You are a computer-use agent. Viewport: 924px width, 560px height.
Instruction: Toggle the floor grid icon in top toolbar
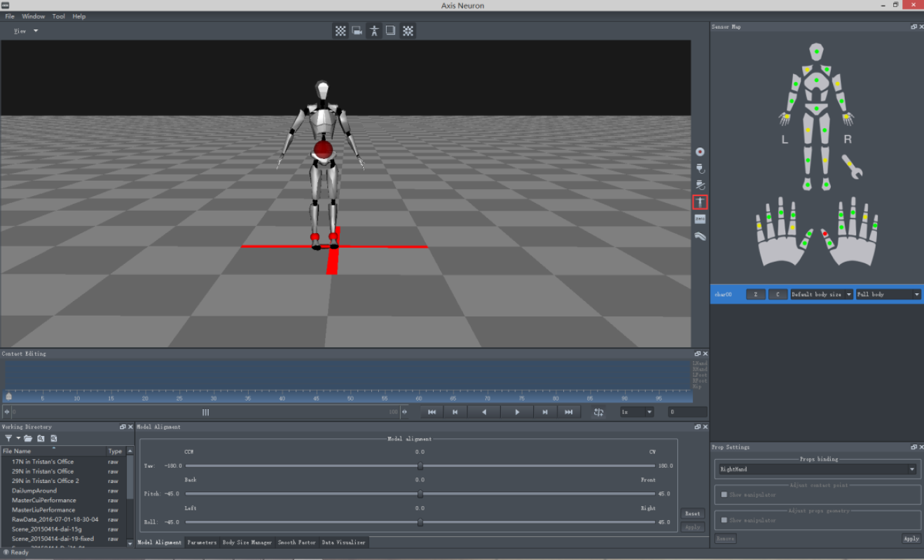(340, 30)
